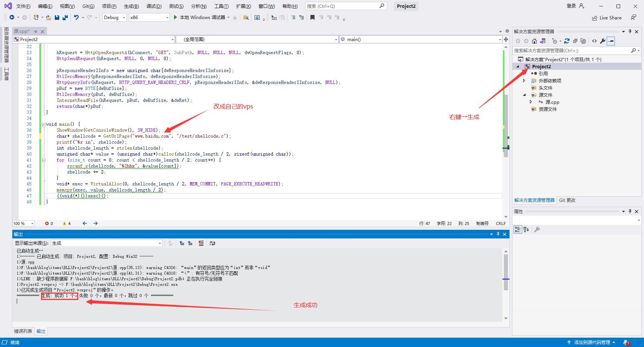Open the main() member dropdown
Screen dimensions: 644x347
(421, 39)
